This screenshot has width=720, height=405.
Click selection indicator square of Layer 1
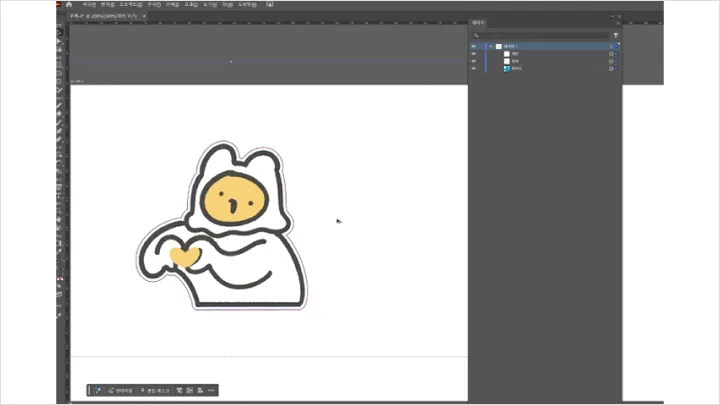pos(616,46)
